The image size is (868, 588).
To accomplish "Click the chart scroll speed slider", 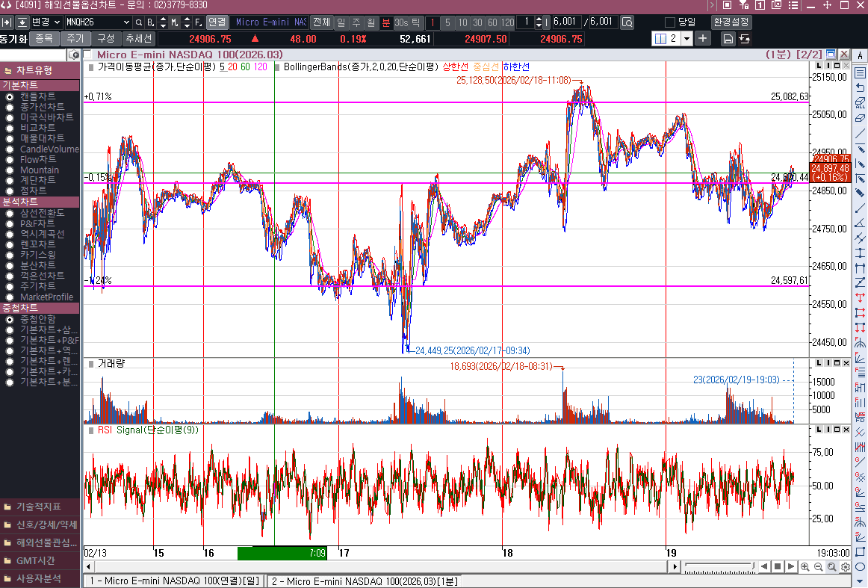I will (717, 567).
